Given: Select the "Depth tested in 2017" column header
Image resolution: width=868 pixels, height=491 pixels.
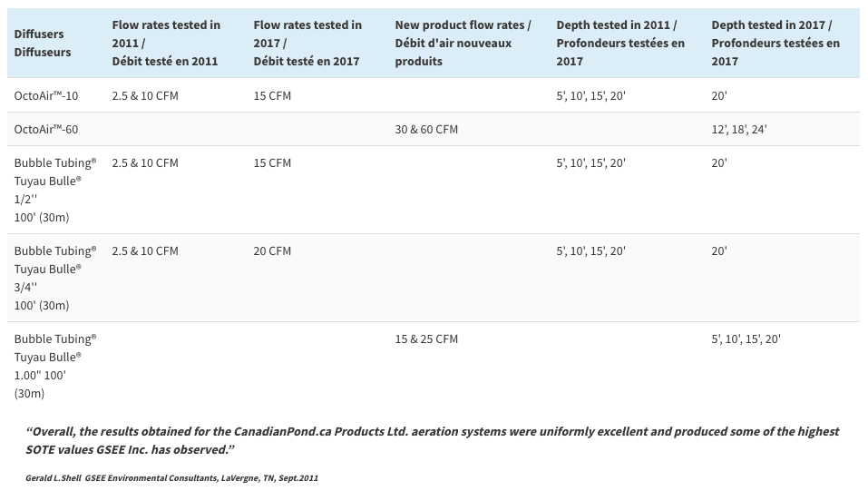Looking at the screenshot, I should [x=775, y=43].
